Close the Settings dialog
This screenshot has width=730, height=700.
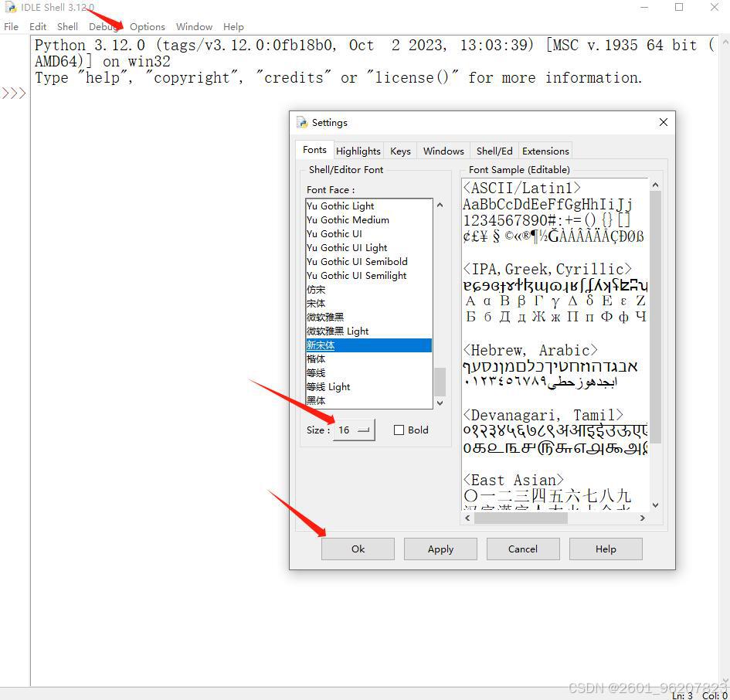pos(664,122)
